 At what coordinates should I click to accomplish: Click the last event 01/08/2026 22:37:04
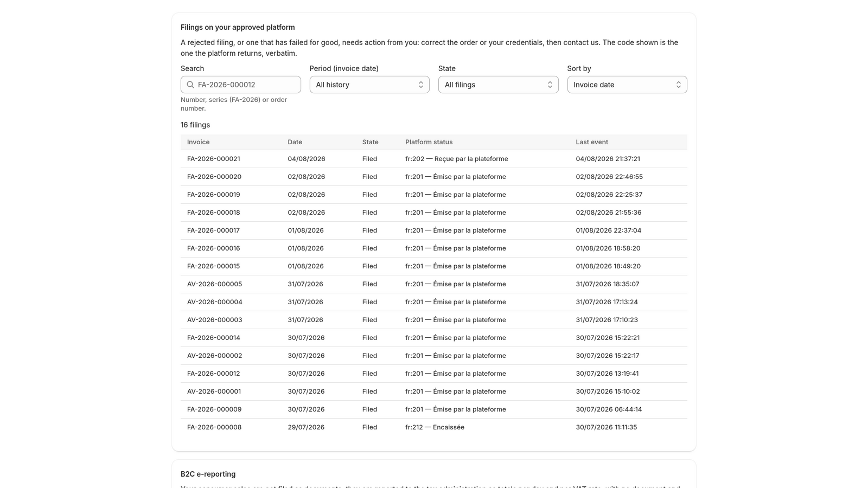point(609,230)
